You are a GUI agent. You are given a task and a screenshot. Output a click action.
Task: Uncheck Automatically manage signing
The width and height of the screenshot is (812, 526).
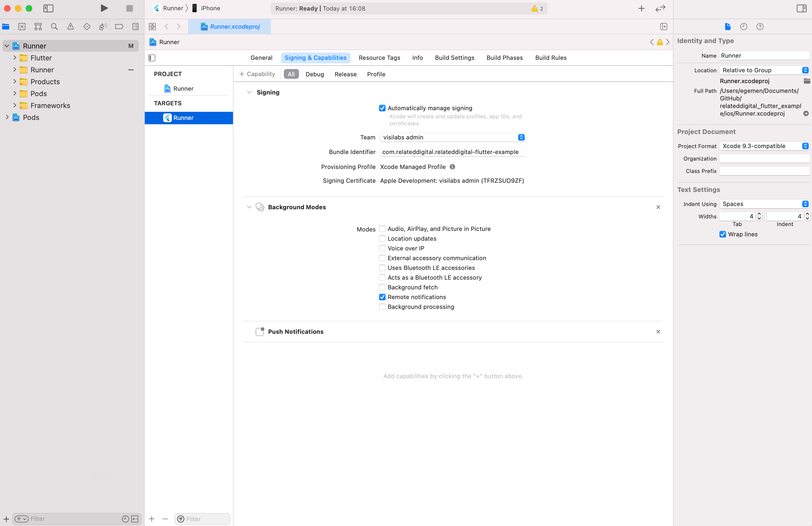[382, 108]
